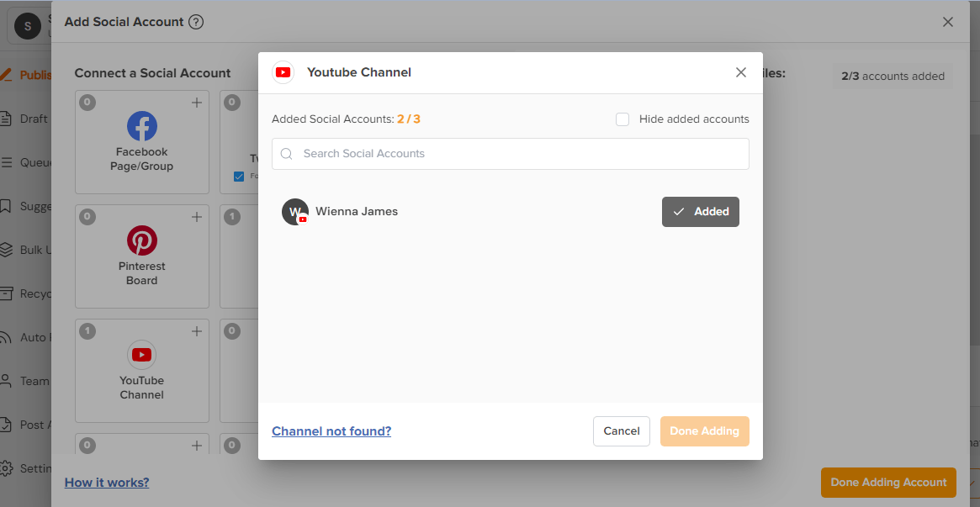Image resolution: width=980 pixels, height=507 pixels.
Task: Focus the Search Social Accounts field
Action: pos(510,154)
